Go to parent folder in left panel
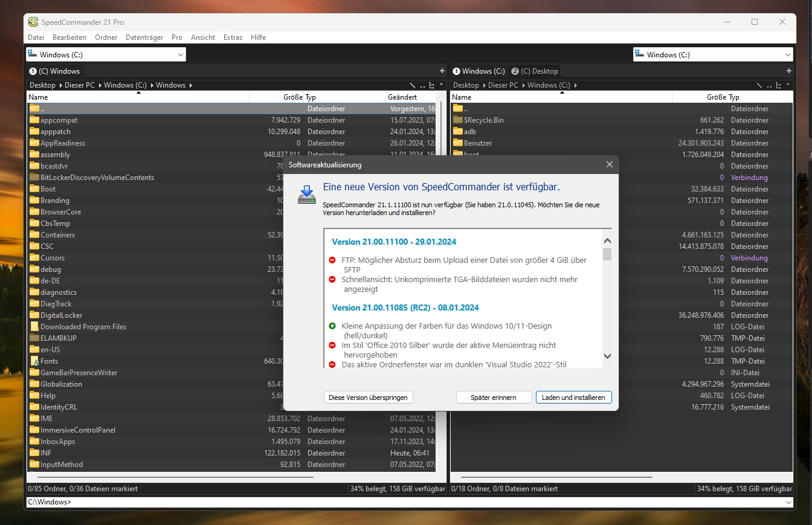The image size is (812, 525). (422, 85)
